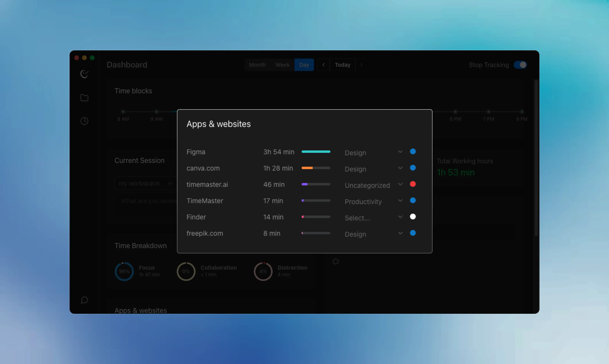Click the 9 AM timeline marker
Screen dimensions: 609x364
pos(156,112)
